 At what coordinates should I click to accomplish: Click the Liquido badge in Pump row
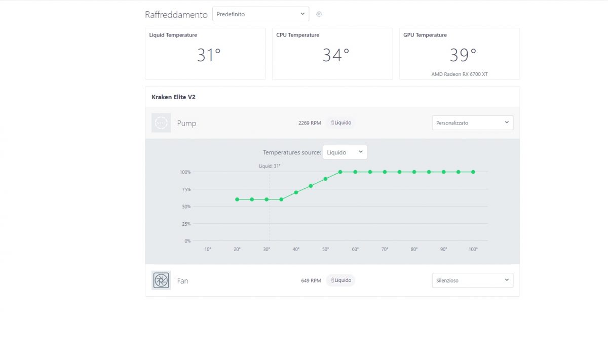tap(340, 123)
